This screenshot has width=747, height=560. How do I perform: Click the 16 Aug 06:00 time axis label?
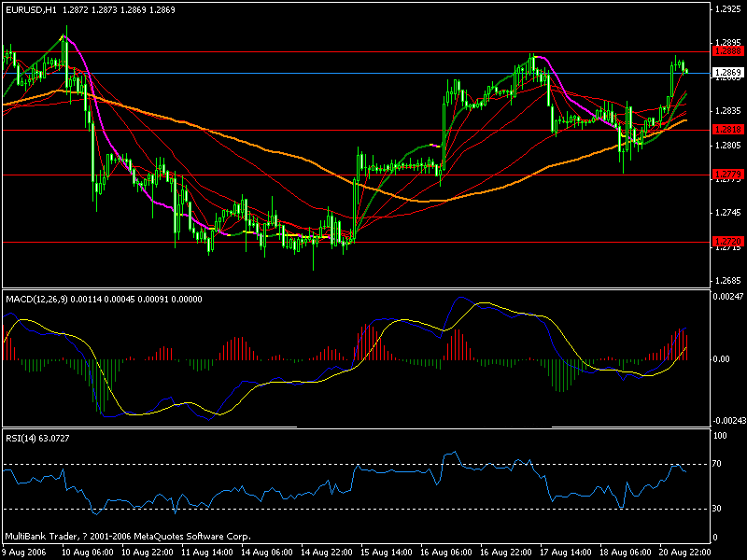point(446,553)
